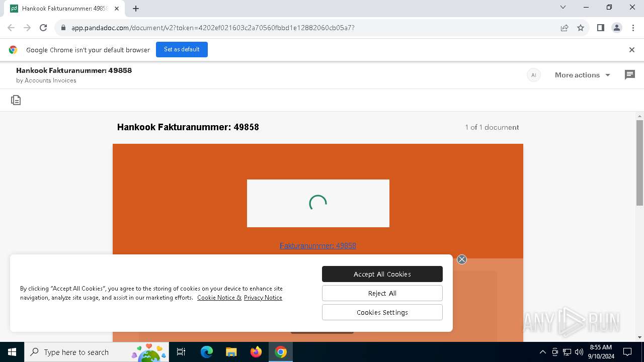The width and height of the screenshot is (644, 362).
Task: Open the volume control icon
Action: tap(579, 352)
